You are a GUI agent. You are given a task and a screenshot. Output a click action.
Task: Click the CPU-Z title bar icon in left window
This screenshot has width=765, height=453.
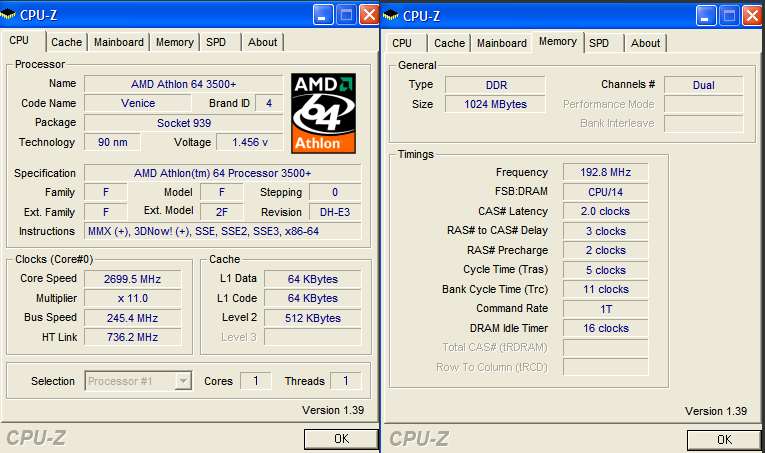pyautogui.click(x=8, y=15)
